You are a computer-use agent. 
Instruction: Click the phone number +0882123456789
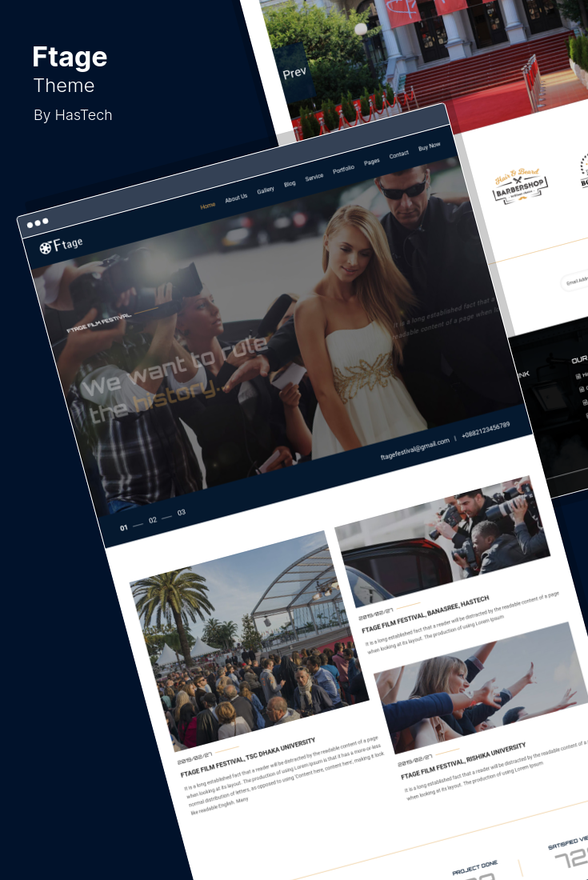pos(486,430)
